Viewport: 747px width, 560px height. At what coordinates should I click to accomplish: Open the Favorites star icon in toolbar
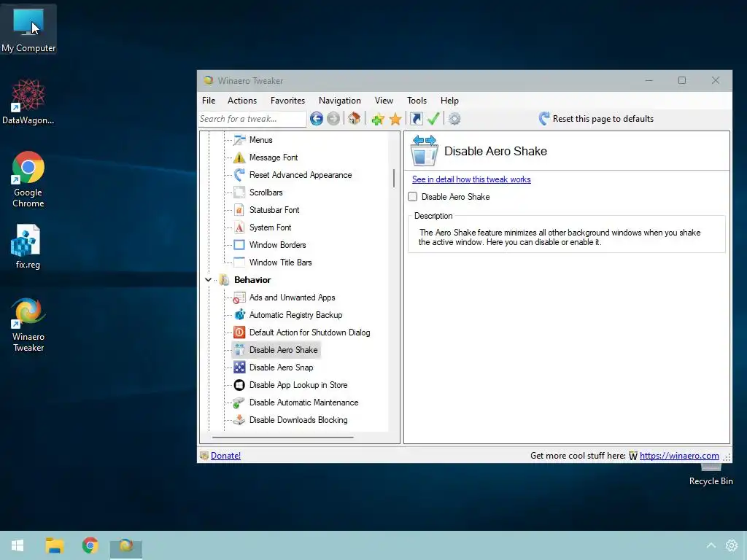click(395, 119)
